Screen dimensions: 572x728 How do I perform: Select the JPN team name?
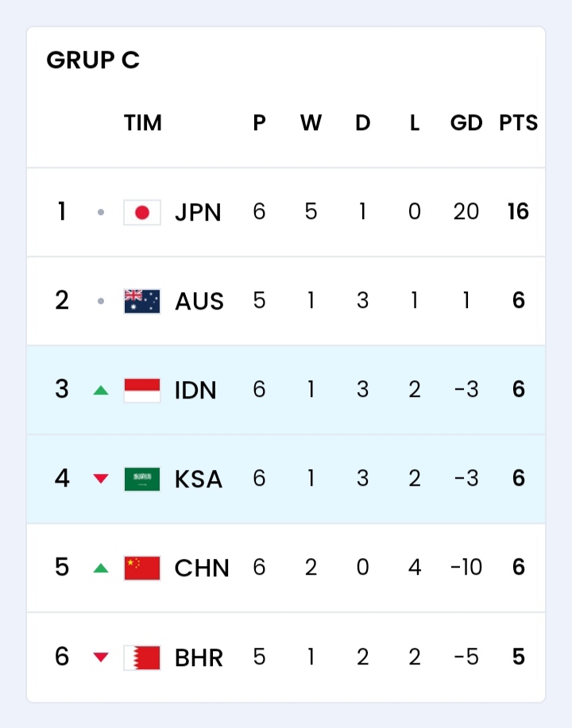pos(198,213)
